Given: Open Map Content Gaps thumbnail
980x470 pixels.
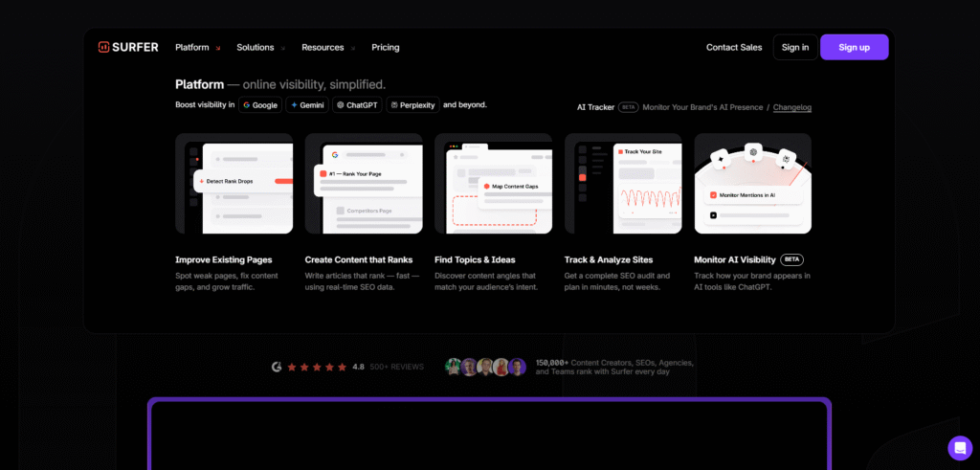Looking at the screenshot, I should (x=493, y=183).
